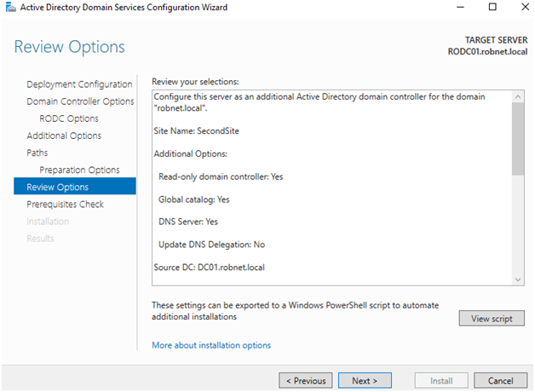Cancel the configuration wizard
Viewport: 535px width, 392px height.
(500, 380)
